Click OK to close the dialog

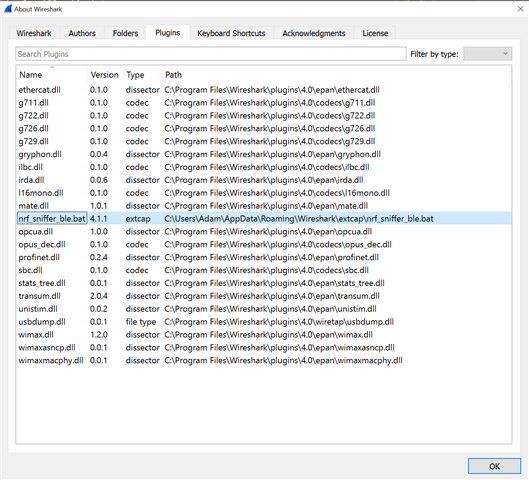click(494, 466)
